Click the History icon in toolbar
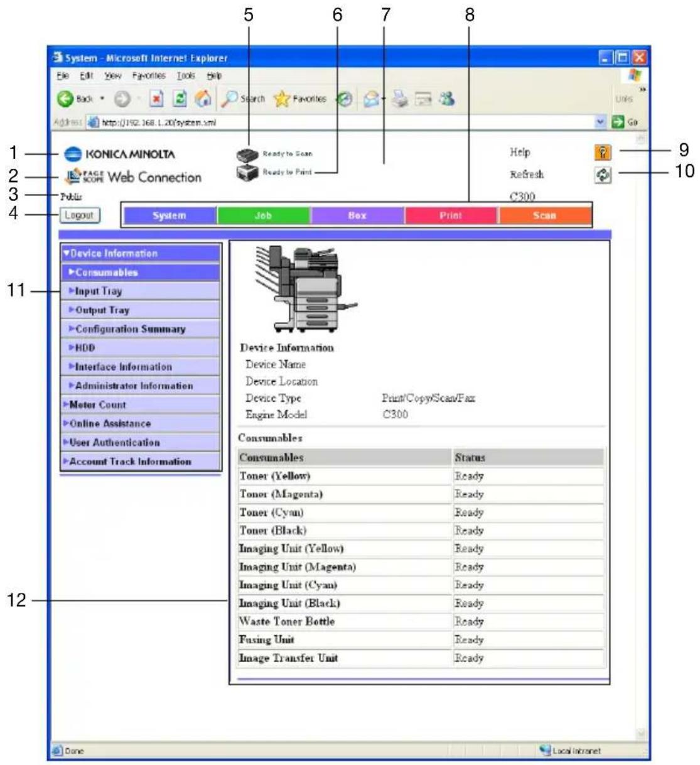 pos(345,99)
